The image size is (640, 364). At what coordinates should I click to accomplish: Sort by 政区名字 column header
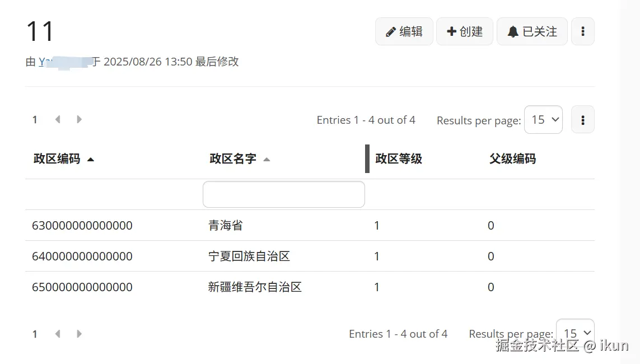click(x=233, y=159)
